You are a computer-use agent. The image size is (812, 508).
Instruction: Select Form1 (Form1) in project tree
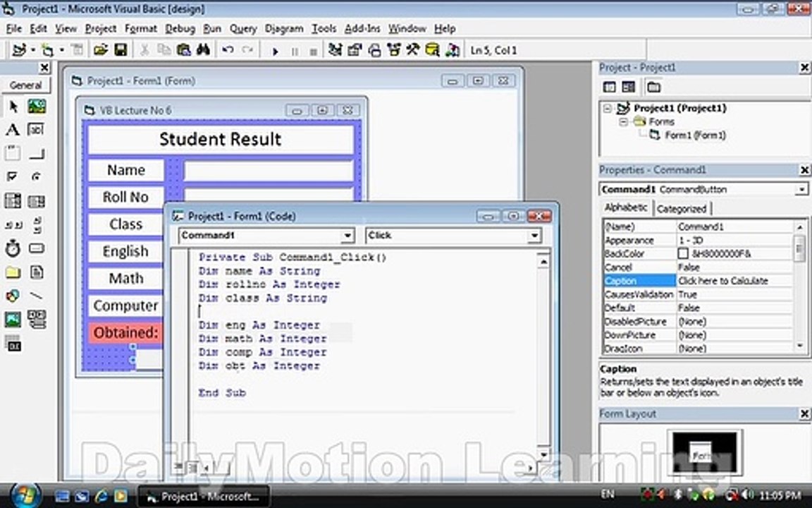(695, 135)
